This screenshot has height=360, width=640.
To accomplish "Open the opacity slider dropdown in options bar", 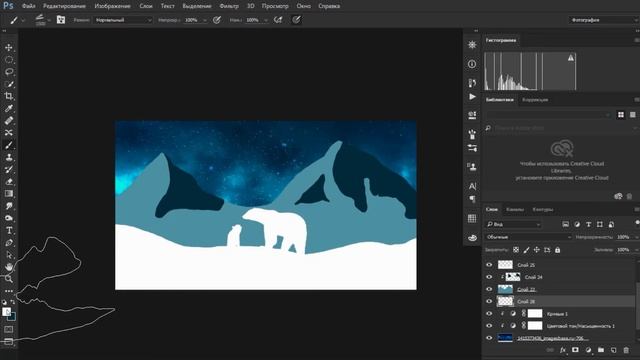I will (205, 20).
